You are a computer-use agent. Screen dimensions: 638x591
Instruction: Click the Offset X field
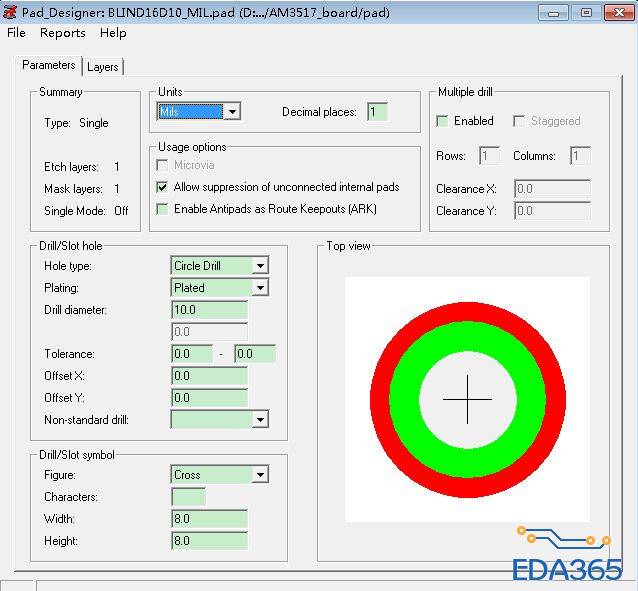[210, 376]
